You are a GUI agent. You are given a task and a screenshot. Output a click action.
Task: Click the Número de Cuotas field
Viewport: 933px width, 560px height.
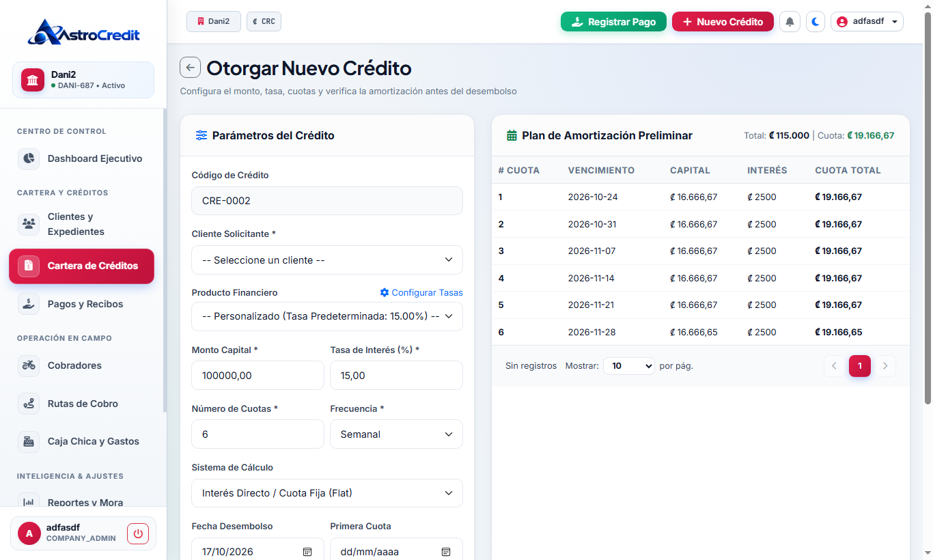[257, 434]
